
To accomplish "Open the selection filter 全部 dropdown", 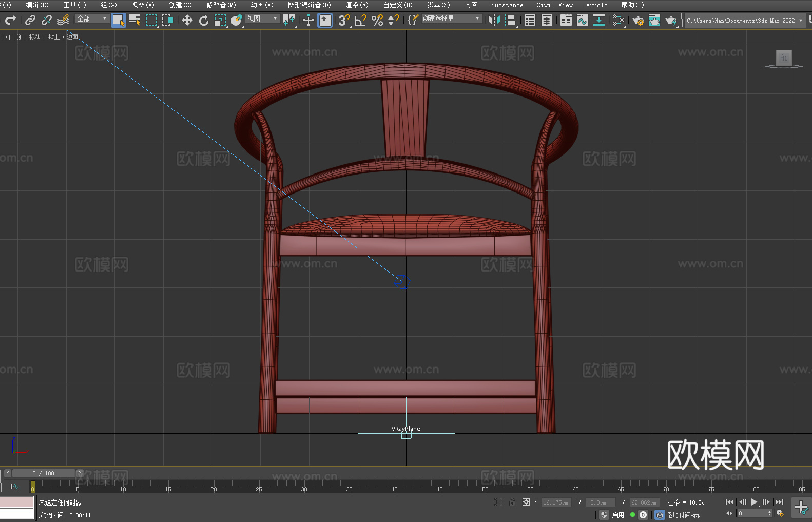I will (92, 18).
